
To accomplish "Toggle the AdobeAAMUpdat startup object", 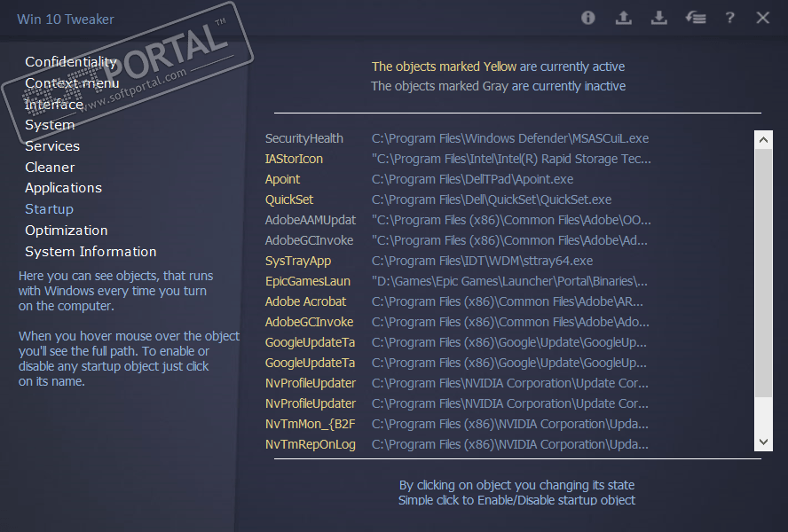I will 310,221.
